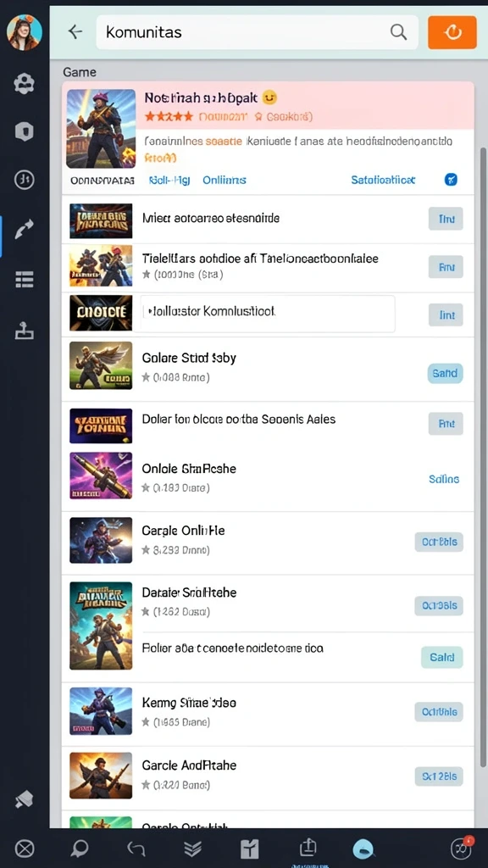This screenshot has height=868, width=488.
Task: Click the button in the Mied row
Action: tap(446, 220)
